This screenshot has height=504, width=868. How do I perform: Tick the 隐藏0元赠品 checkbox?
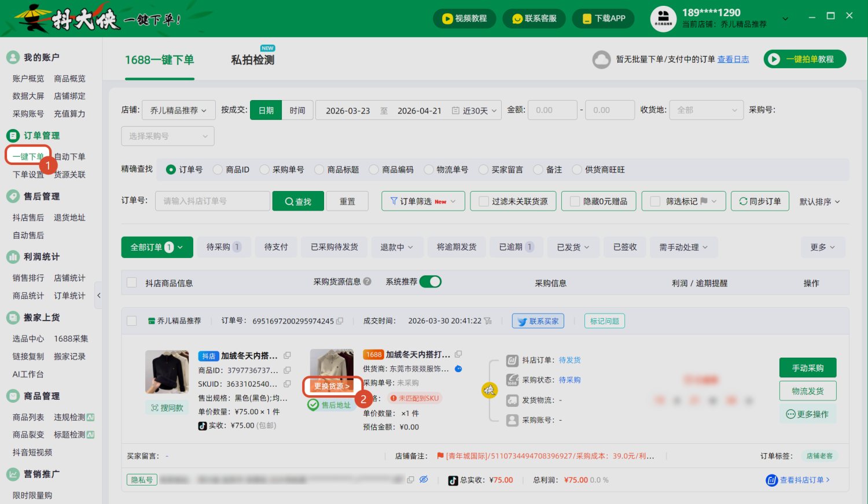click(x=575, y=201)
